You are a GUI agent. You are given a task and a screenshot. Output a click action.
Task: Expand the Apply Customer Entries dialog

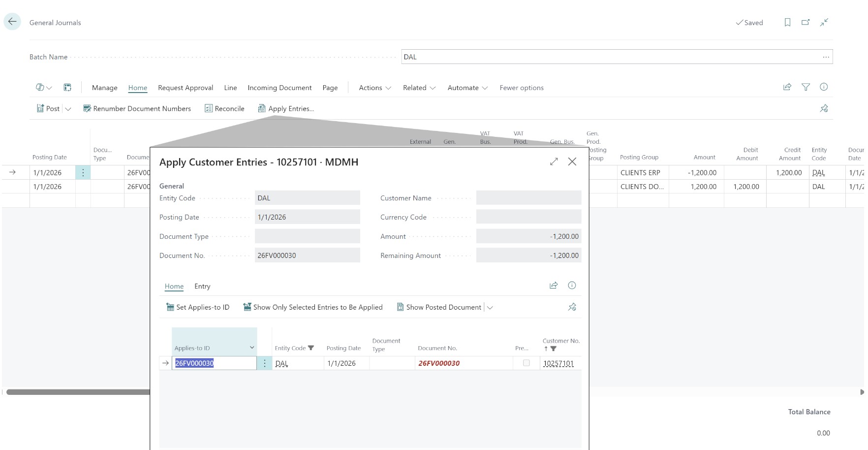(554, 161)
